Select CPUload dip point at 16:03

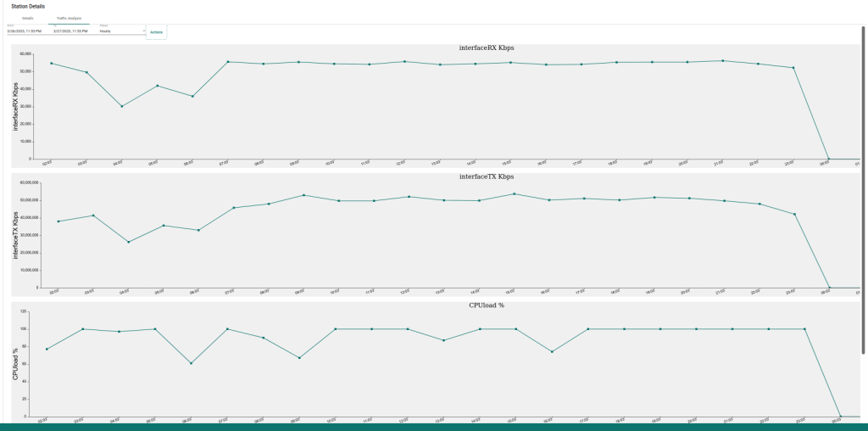pyautogui.click(x=552, y=352)
